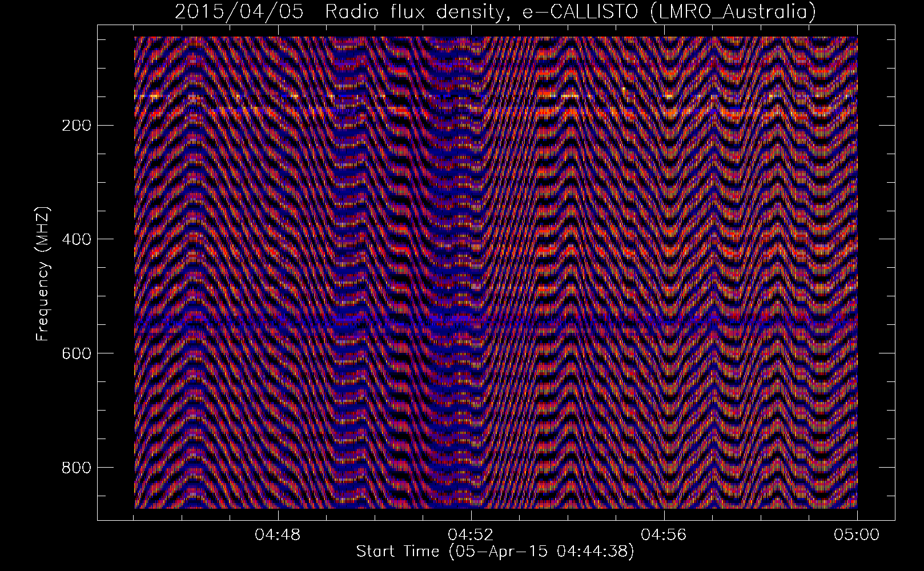The width and height of the screenshot is (924, 571).
Task: Click the '04:52' time tick label
Action: pos(471,535)
